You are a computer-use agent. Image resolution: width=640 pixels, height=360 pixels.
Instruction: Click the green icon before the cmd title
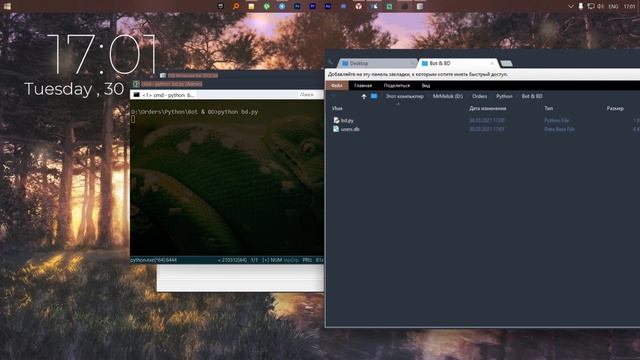click(x=136, y=84)
